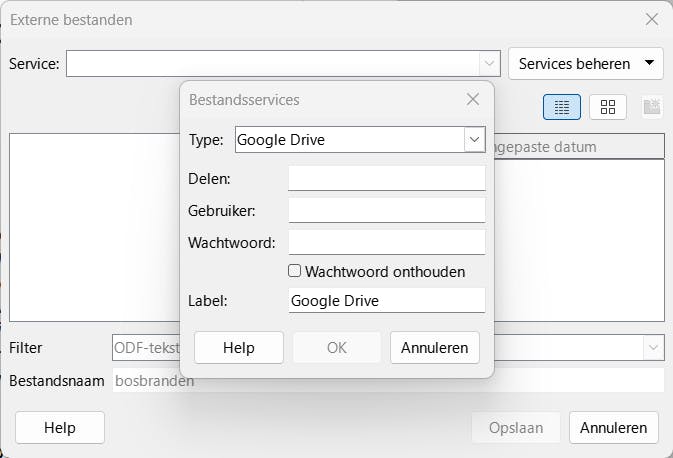Expand the Service combo box arrow

tap(489, 63)
